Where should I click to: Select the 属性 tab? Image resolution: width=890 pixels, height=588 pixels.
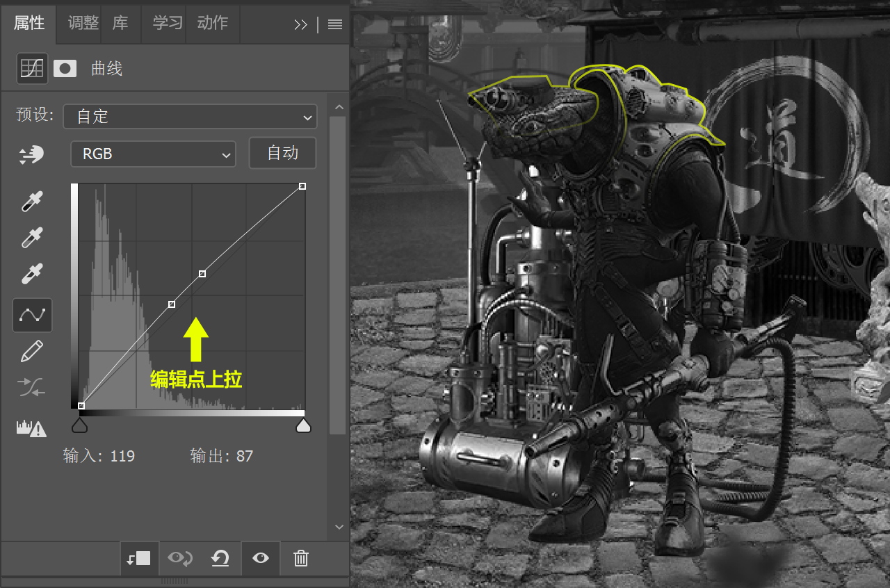pos(29,23)
